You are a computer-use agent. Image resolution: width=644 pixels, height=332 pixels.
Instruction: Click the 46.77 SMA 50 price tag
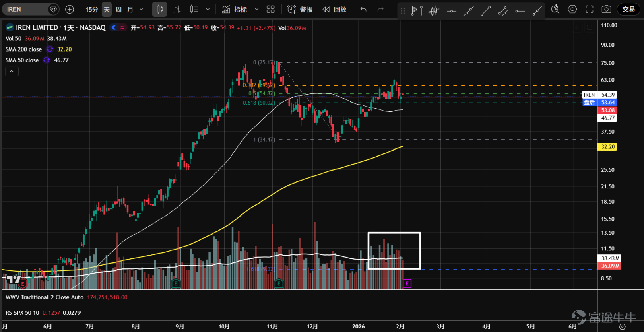(607, 118)
